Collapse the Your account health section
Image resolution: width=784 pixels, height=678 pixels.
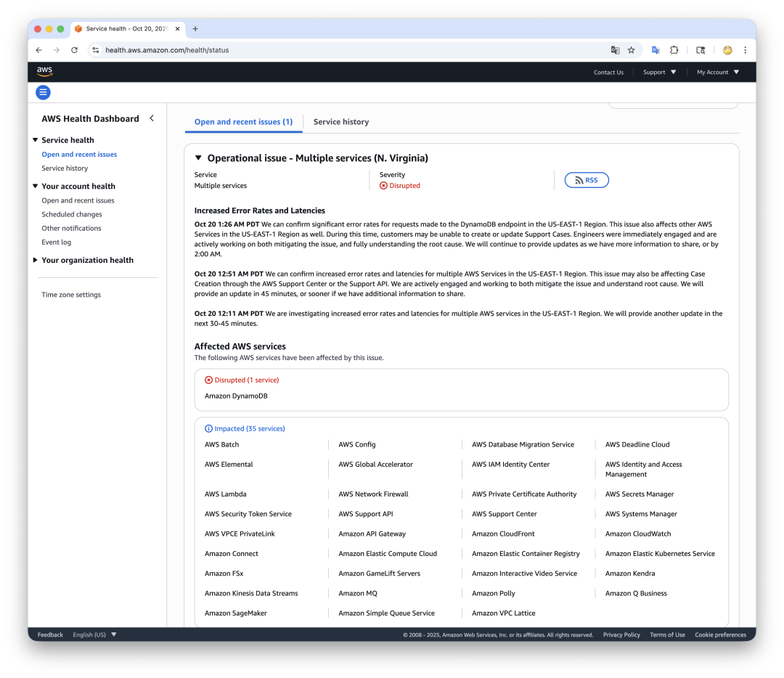[35, 186]
